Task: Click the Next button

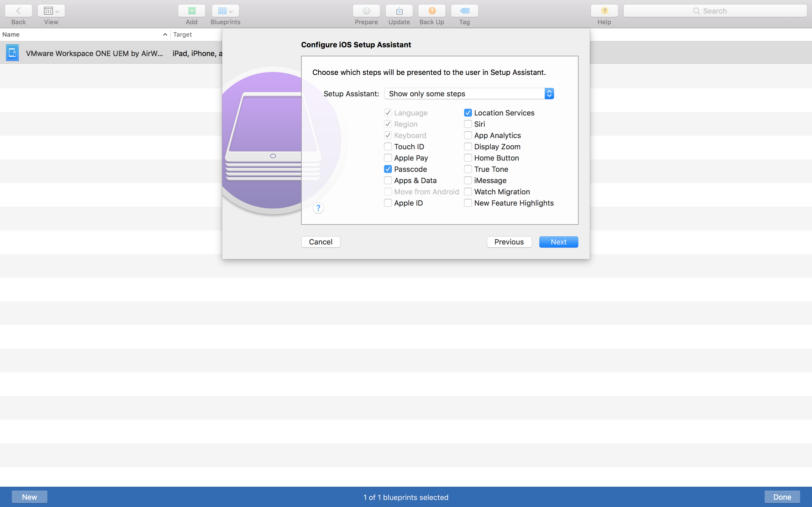Action: tap(558, 242)
